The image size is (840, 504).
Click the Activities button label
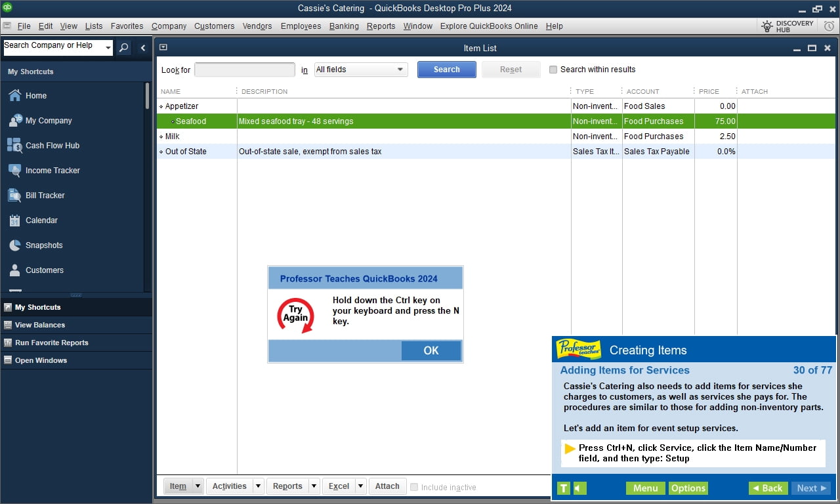pos(230,486)
